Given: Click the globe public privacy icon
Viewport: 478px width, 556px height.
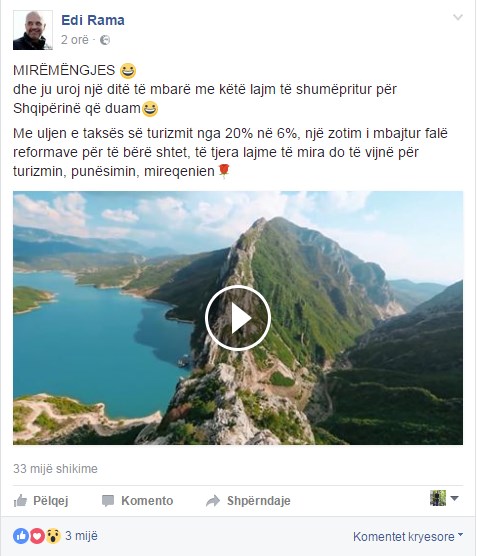Looking at the screenshot, I should (x=105, y=40).
